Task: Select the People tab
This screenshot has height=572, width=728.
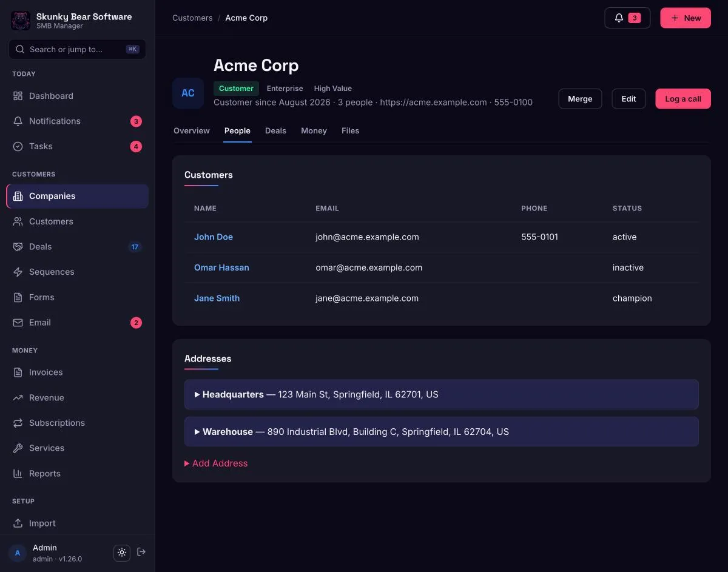Action: pyautogui.click(x=237, y=130)
